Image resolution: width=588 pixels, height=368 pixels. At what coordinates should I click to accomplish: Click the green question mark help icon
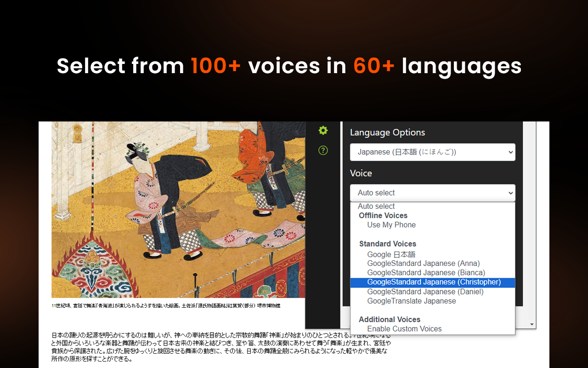(323, 150)
